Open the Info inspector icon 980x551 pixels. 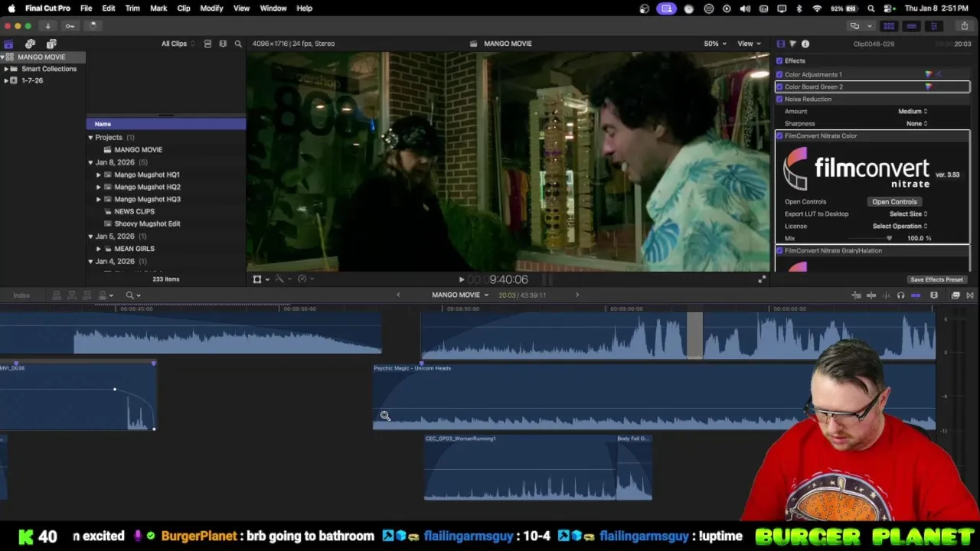coord(805,44)
